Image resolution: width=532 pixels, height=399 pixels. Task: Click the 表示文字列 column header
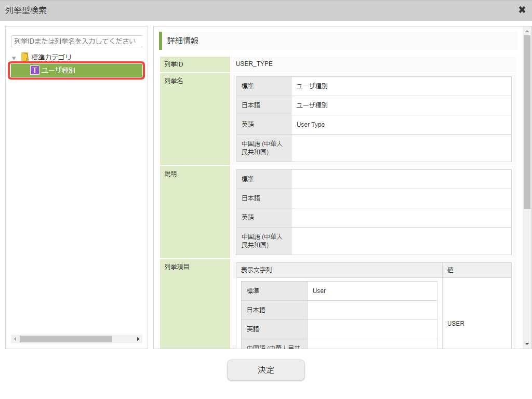point(256,270)
